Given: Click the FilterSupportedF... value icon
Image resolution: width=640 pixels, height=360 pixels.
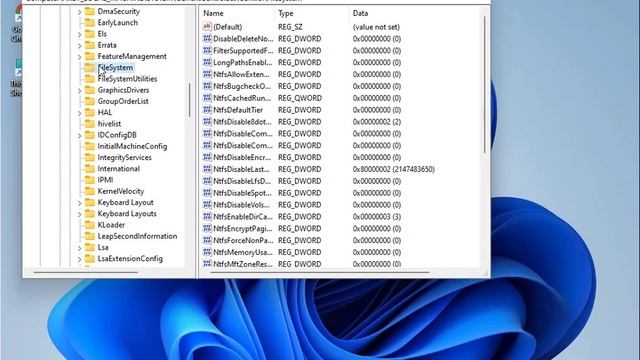Looking at the screenshot, I should pos(207,51).
